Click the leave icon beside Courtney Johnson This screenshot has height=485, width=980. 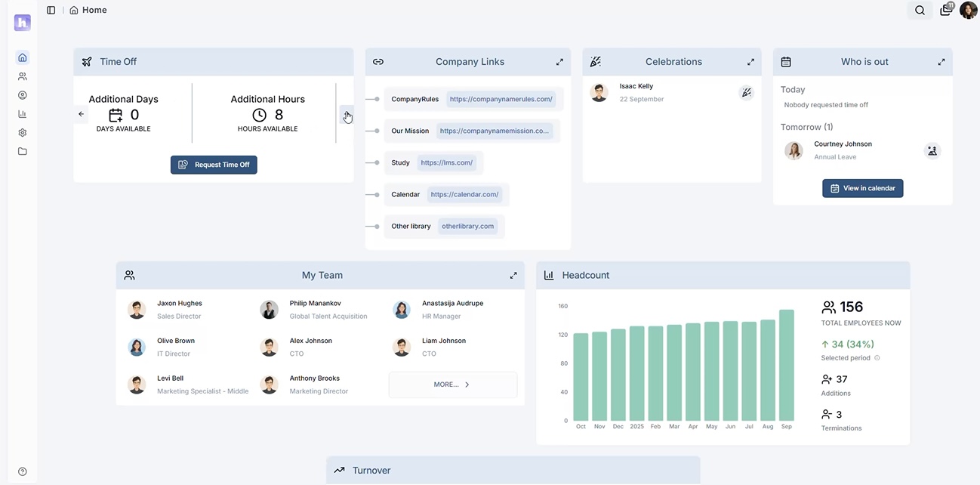coord(932,151)
